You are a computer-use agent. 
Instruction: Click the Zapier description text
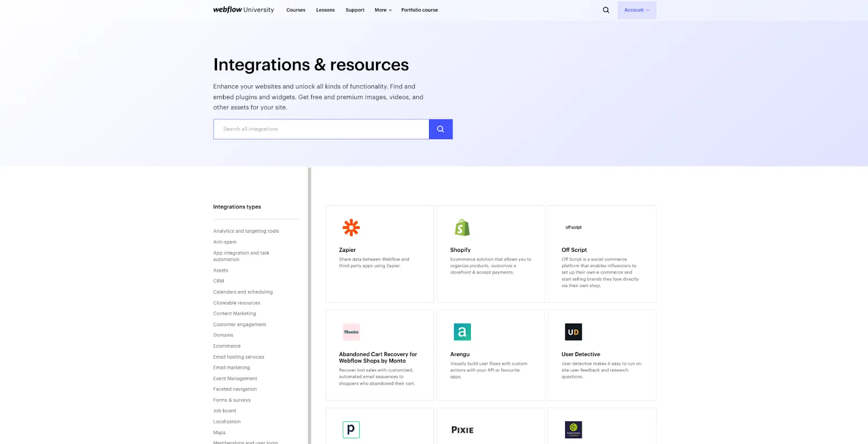point(374,263)
